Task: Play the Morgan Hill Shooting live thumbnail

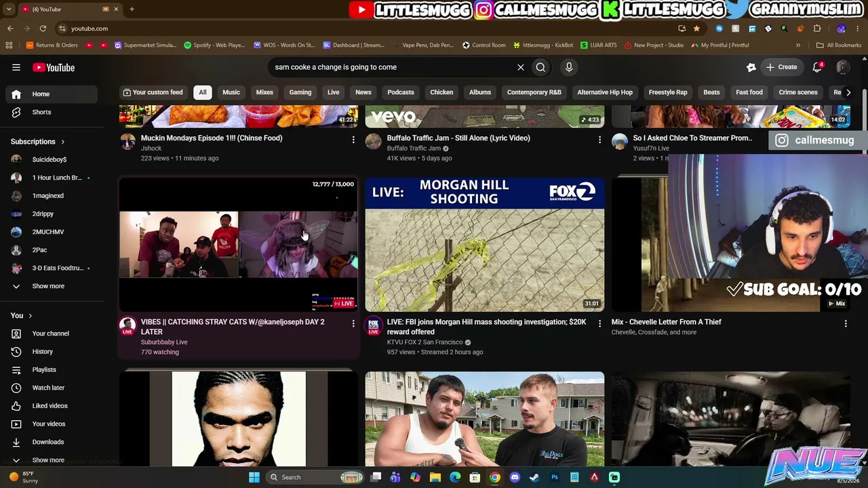Action: (x=485, y=245)
